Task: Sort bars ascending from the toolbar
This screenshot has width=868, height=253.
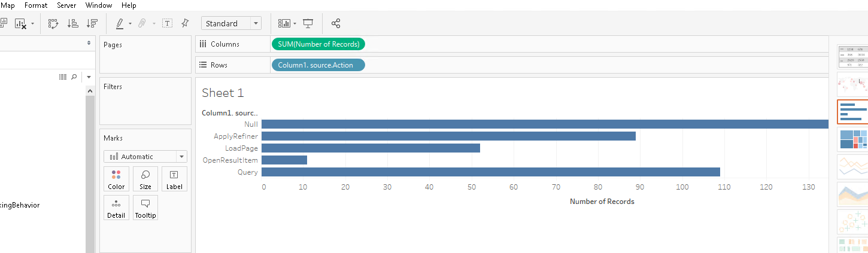Action: (73, 23)
